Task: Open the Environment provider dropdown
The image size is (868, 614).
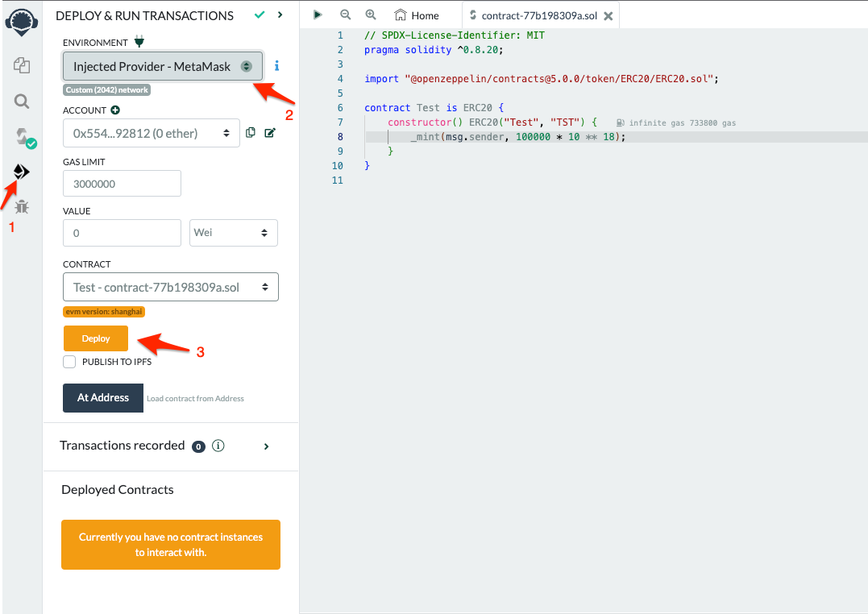Action: click(163, 67)
